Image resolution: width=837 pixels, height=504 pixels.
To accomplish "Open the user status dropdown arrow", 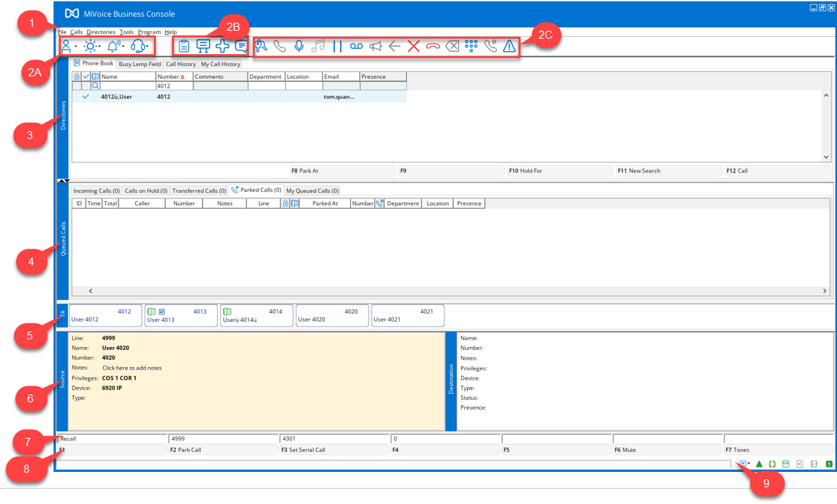I will (x=76, y=47).
